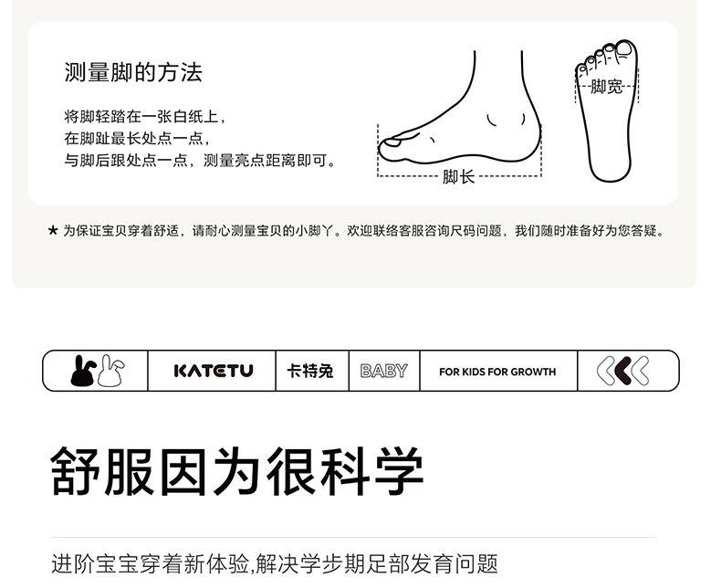This screenshot has width=721, height=588.
Task: Click the foot sole illustration
Action: 607,110
